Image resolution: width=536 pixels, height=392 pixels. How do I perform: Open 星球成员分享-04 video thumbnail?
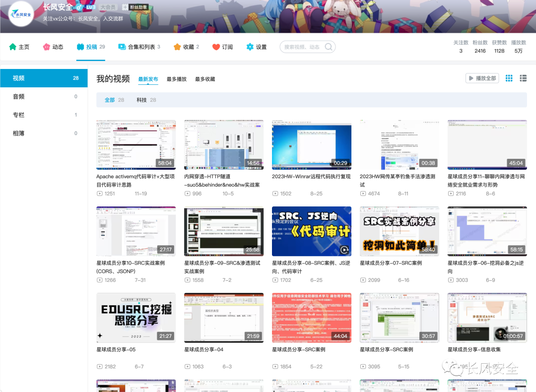pyautogui.click(x=224, y=318)
